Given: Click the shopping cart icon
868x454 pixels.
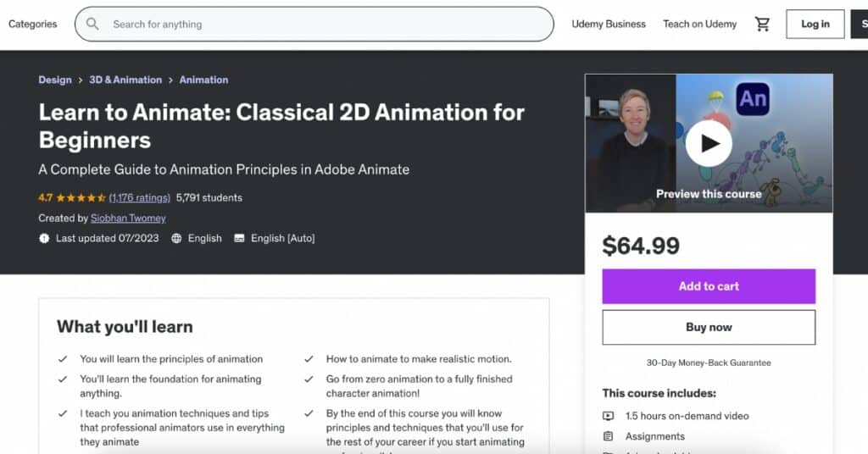Looking at the screenshot, I should click(x=762, y=24).
